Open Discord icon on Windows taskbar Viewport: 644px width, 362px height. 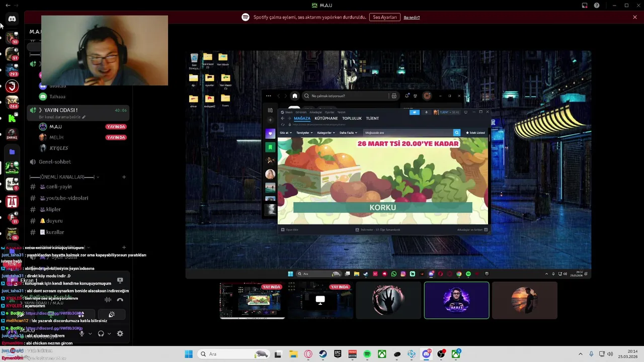[426, 354]
